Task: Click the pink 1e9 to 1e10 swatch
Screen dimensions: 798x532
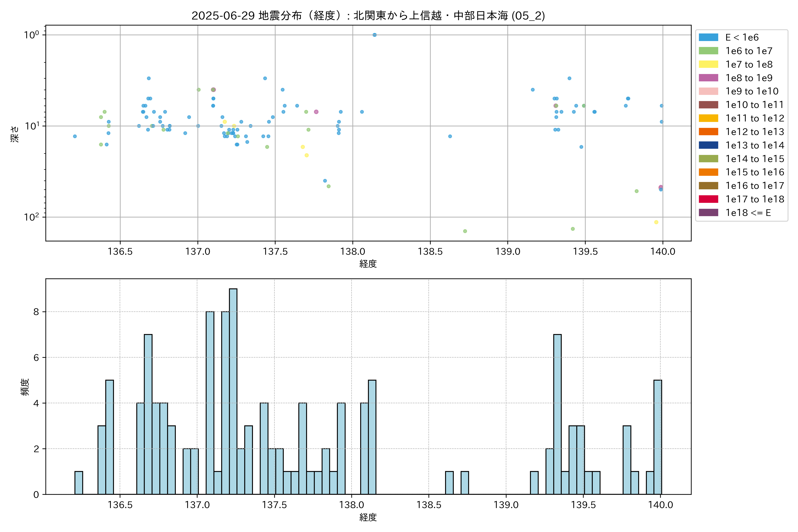Action: pos(708,91)
